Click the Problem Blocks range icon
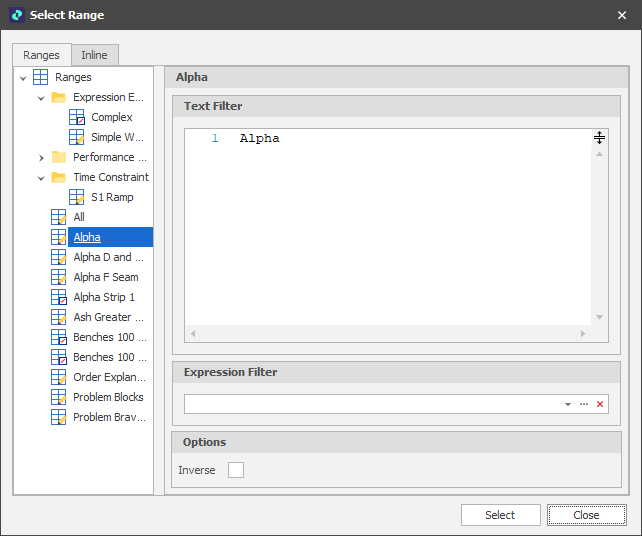Viewport: 642px width, 536px height. tap(59, 397)
